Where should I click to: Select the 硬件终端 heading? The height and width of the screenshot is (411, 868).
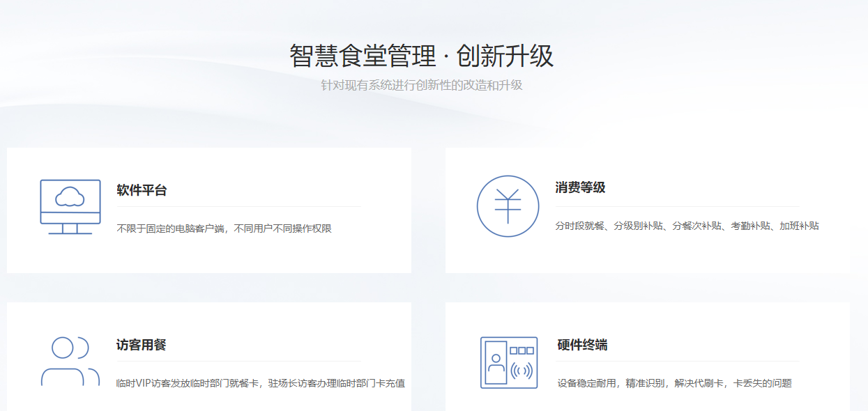582,345
